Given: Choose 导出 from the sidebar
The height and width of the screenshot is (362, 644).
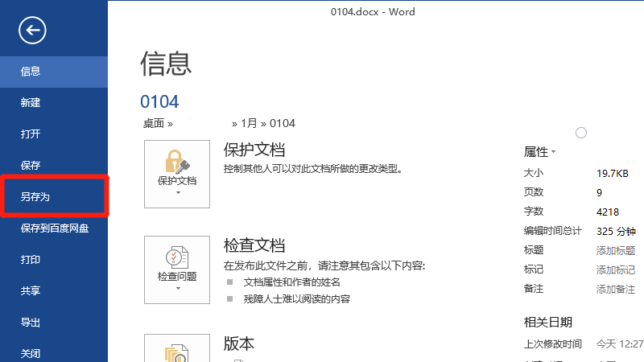Looking at the screenshot, I should click(x=31, y=323).
